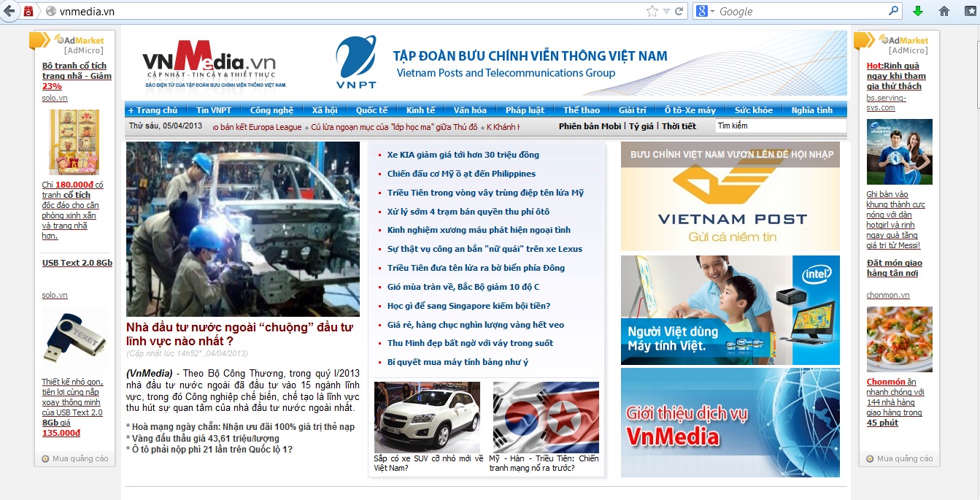Reload the page with the refresh icon
The height and width of the screenshot is (500, 980).
click(679, 11)
